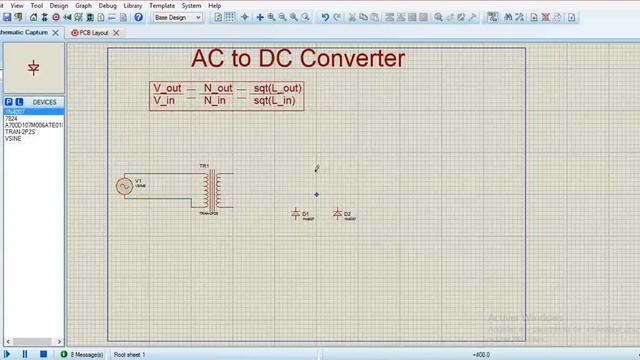Play the simulation

click(x=7, y=354)
